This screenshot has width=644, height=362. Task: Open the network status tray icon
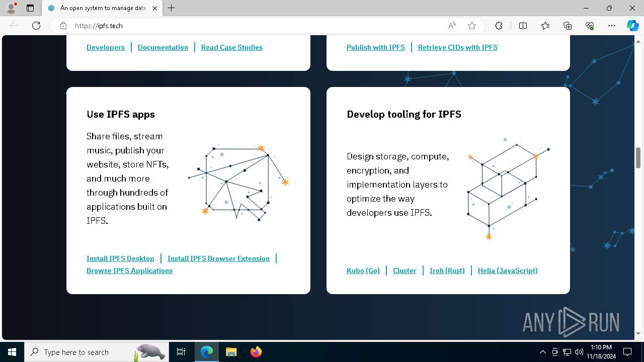coord(567,352)
